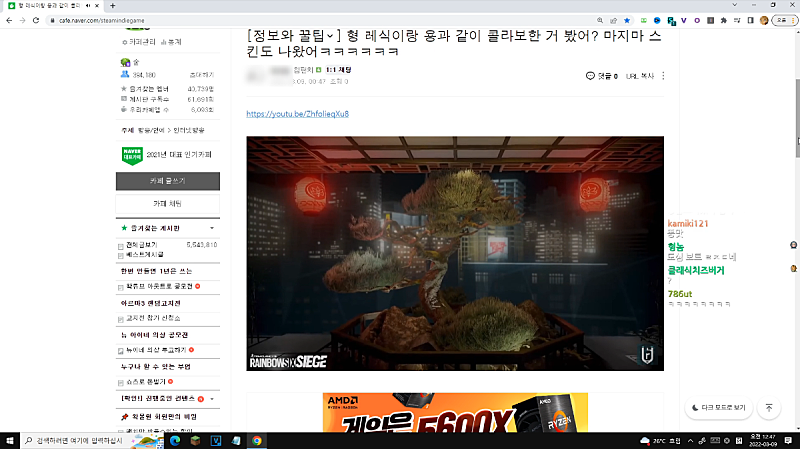Open the 베스트게시글 board link
Image resolution: width=800 pixels, height=449 pixels.
coord(144,254)
